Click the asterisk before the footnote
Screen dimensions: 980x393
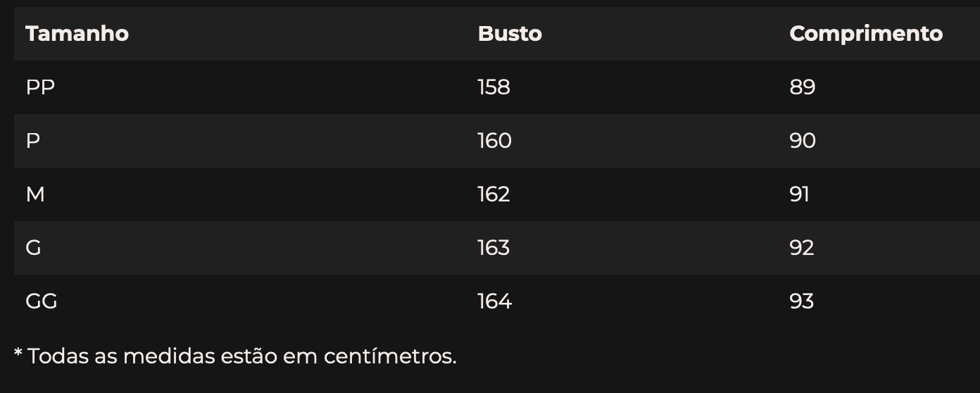point(18,353)
